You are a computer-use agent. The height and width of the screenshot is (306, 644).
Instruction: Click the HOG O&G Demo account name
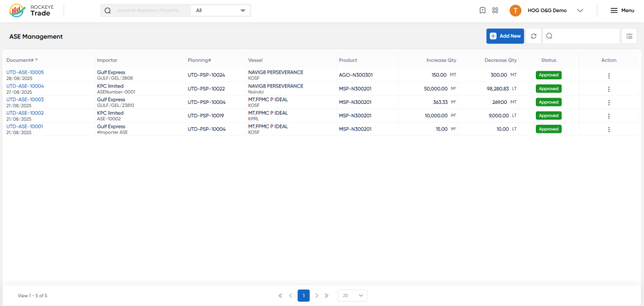click(x=547, y=11)
